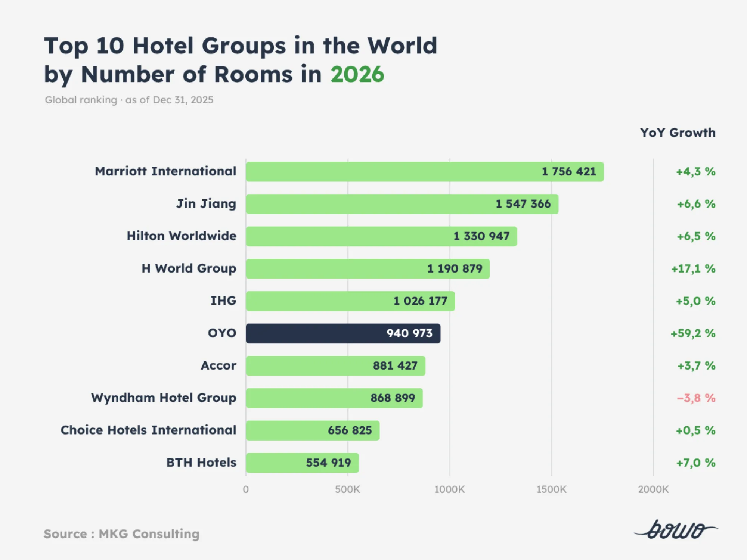Click the axis label '0'
This screenshot has width=747, height=560.
pos(246,489)
